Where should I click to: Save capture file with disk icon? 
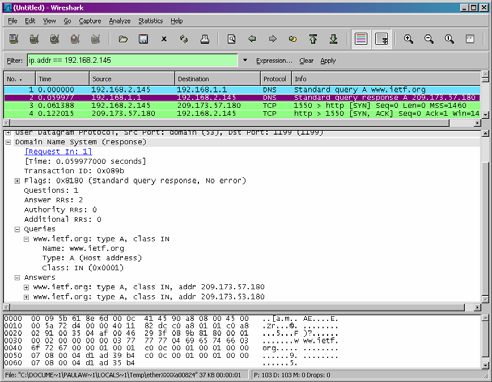pyautogui.click(x=143, y=39)
